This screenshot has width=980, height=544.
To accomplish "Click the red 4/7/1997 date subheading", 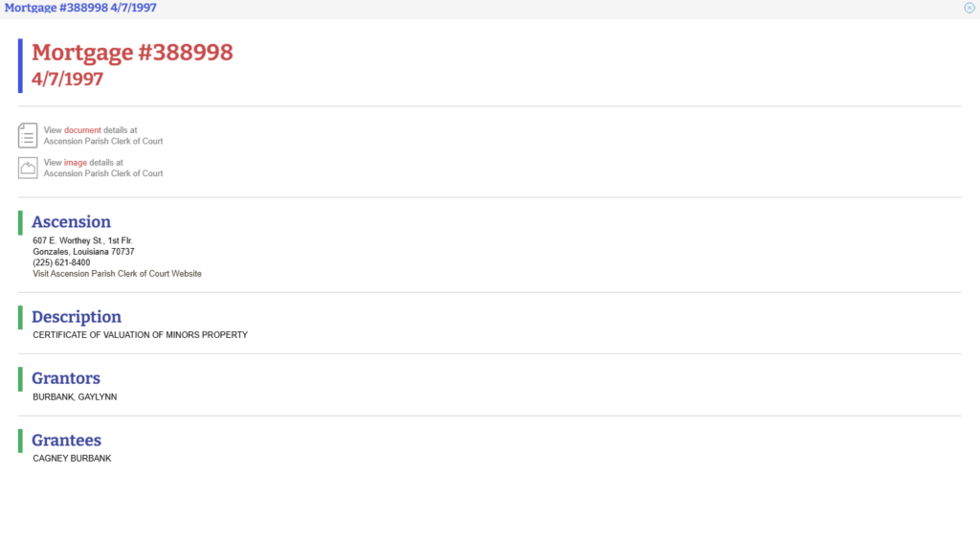I will pos(67,79).
